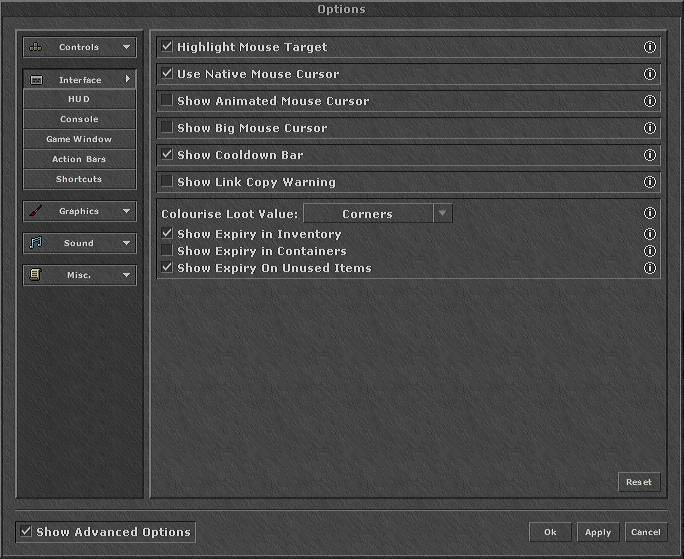The image size is (684, 559).
Task: Click the Cancel button
Action: [646, 532]
